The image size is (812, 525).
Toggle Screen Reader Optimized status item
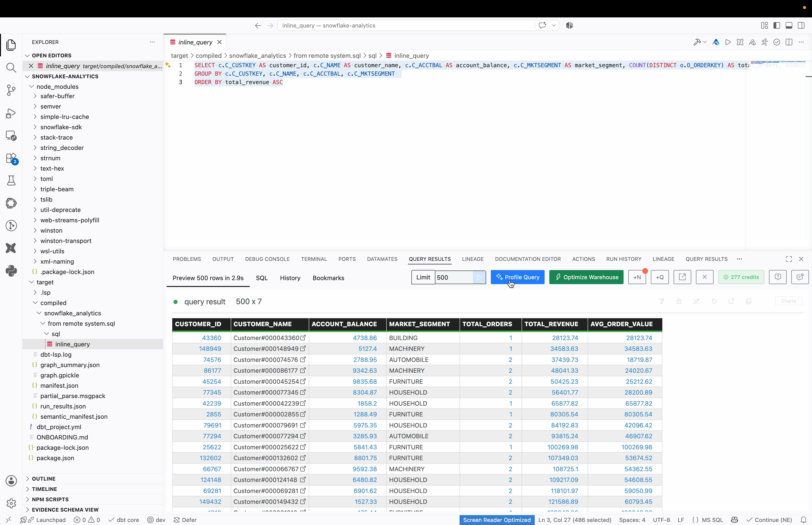point(497,520)
